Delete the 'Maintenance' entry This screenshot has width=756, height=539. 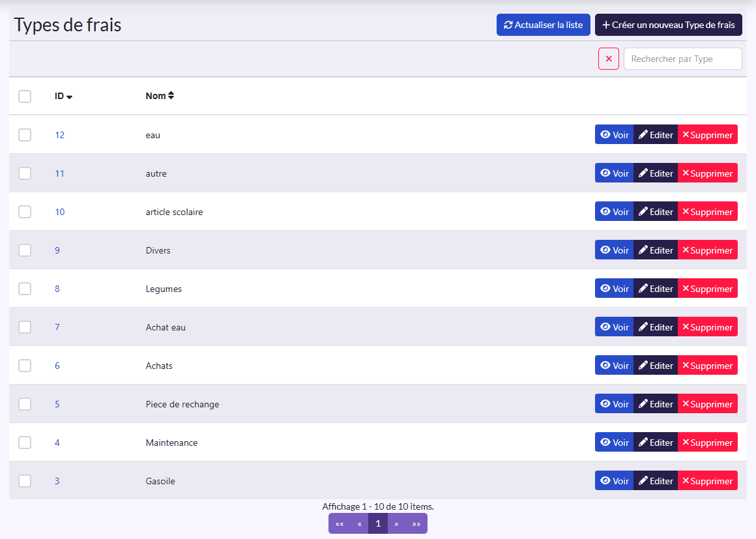pos(708,442)
